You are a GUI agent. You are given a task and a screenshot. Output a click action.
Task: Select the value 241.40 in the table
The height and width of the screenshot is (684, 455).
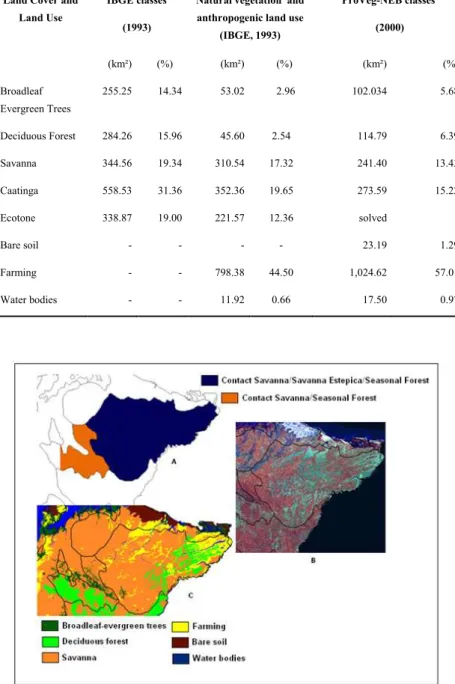click(372, 164)
